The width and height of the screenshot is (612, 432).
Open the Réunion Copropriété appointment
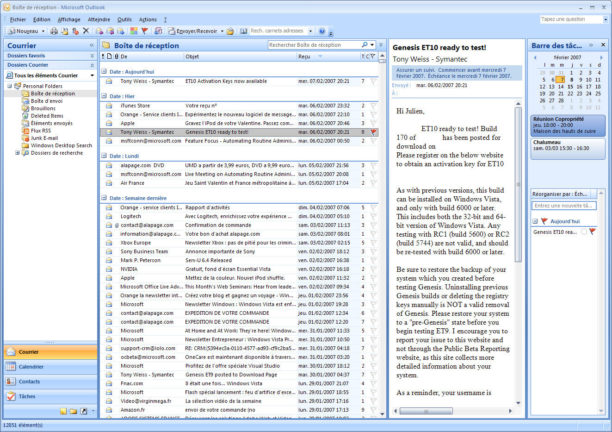[568, 125]
